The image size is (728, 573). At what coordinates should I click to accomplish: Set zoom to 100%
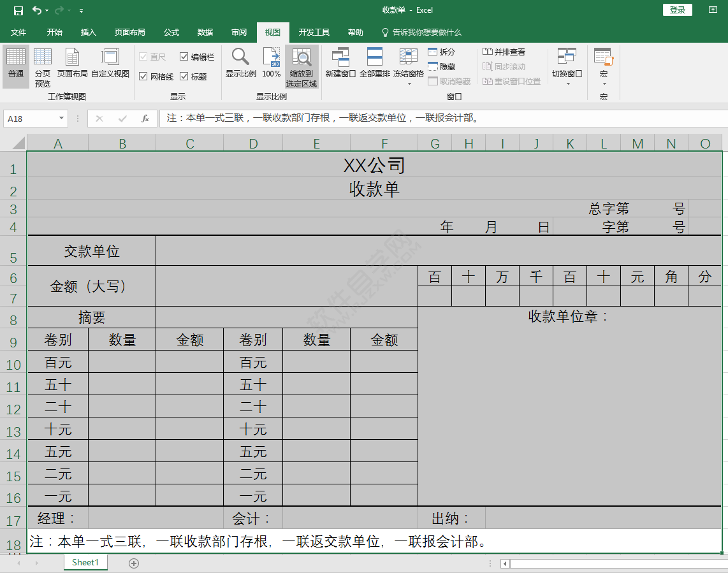pyautogui.click(x=271, y=64)
